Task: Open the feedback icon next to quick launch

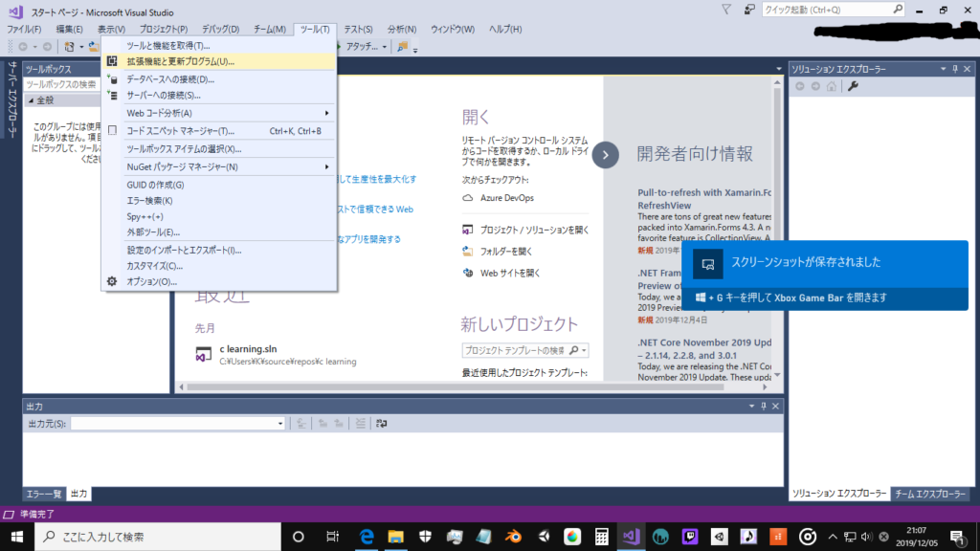Action: click(x=748, y=10)
